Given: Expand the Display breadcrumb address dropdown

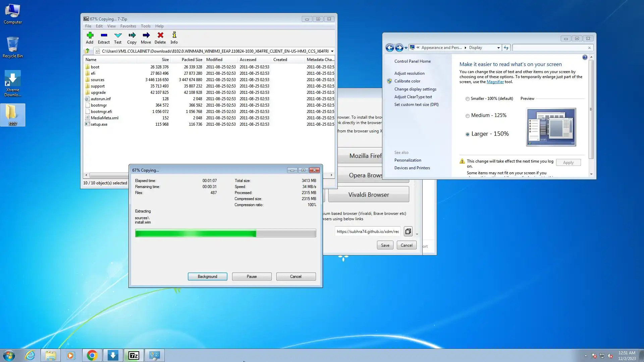Looking at the screenshot, I should tap(498, 48).
